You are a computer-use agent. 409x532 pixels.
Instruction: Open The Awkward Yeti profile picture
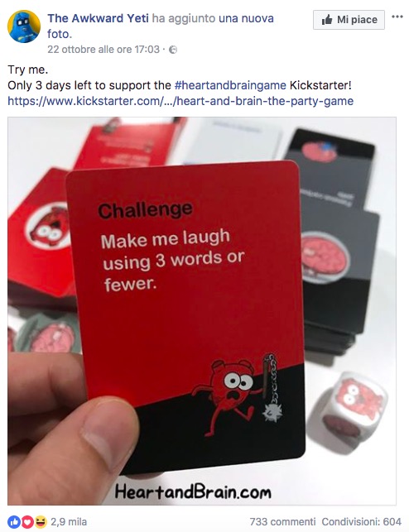coord(24,26)
